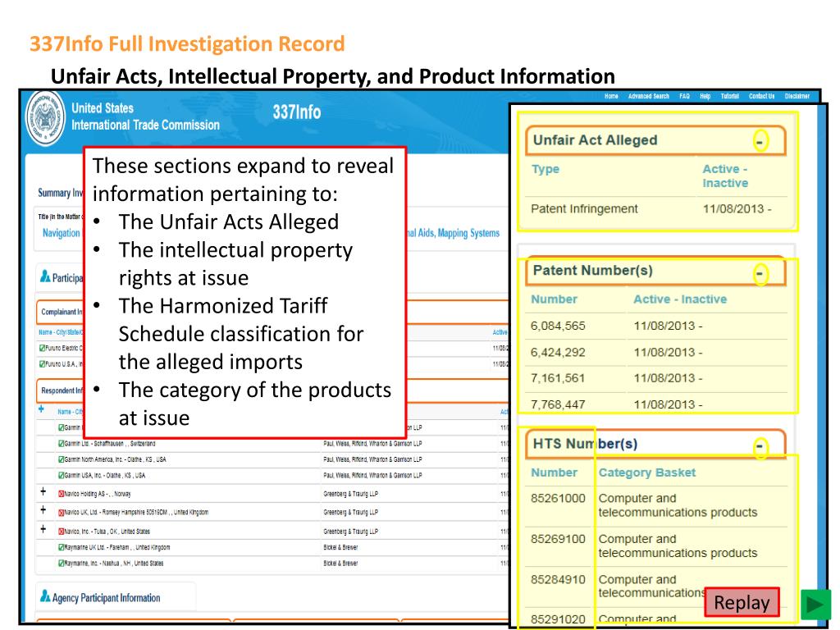Click patent number 7,768,447
Viewport: 840px width, 630px height.
coord(558,404)
